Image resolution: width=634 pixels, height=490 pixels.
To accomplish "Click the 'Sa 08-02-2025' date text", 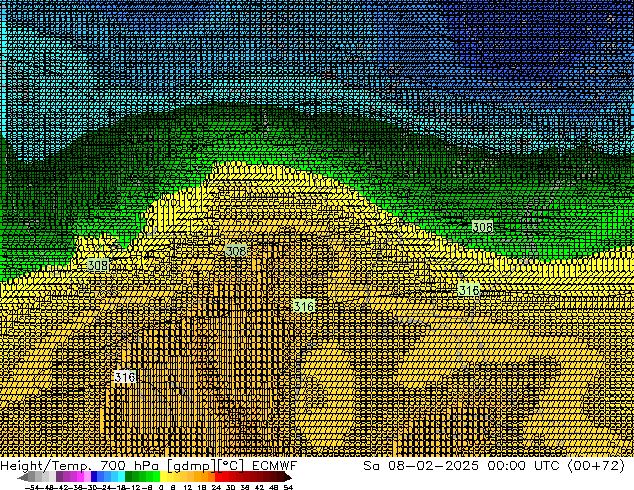I will point(421,466).
